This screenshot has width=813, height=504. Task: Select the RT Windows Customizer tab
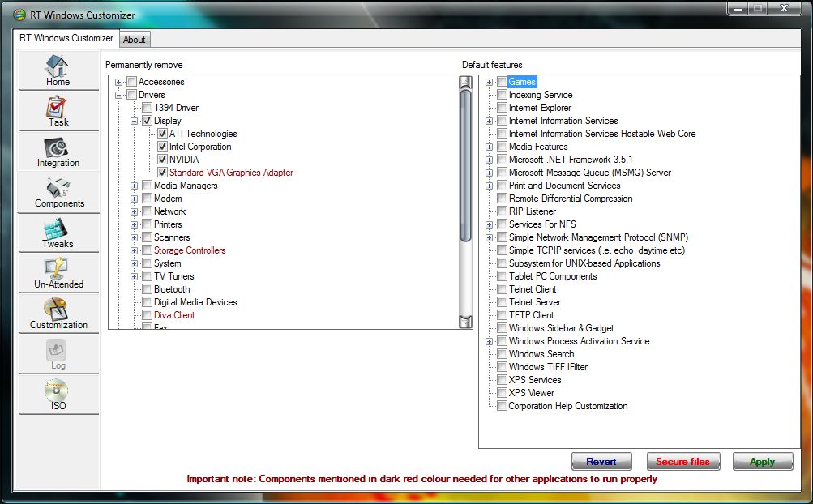66,38
